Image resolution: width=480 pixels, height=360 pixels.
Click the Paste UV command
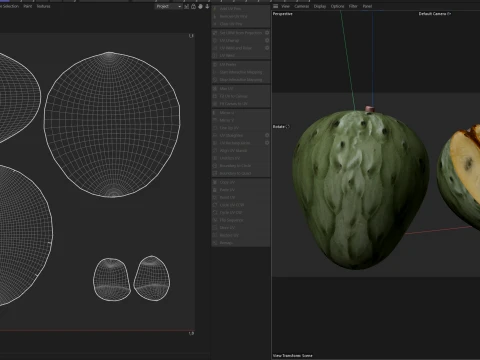click(241, 190)
